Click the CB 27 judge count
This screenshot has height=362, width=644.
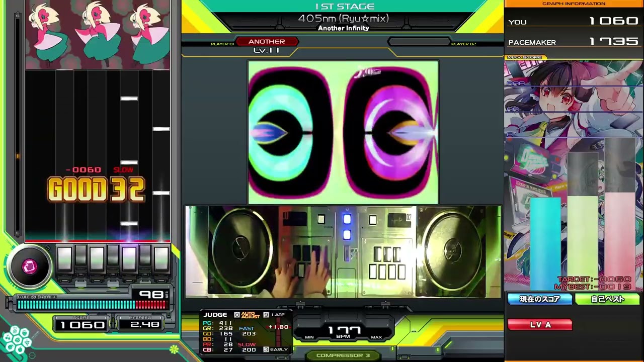click(x=217, y=350)
